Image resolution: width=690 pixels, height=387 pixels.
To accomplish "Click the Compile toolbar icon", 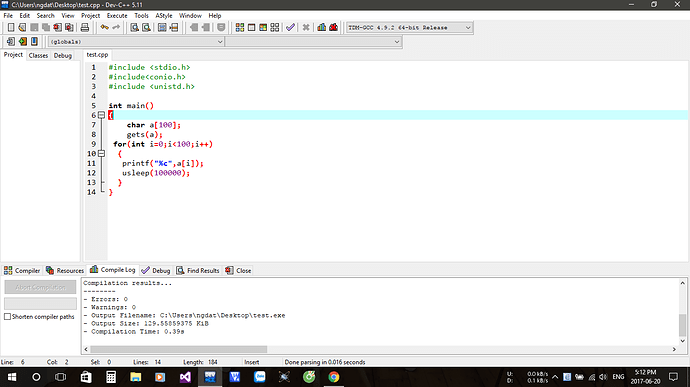I will coord(240,27).
